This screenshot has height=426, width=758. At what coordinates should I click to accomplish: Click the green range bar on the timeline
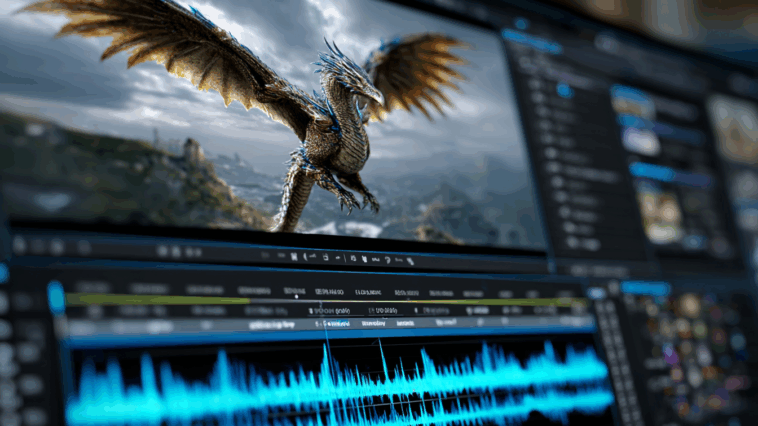(x=157, y=300)
